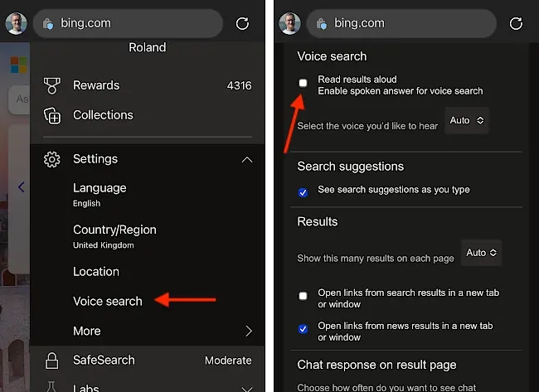Open the Voice search setting

click(108, 302)
